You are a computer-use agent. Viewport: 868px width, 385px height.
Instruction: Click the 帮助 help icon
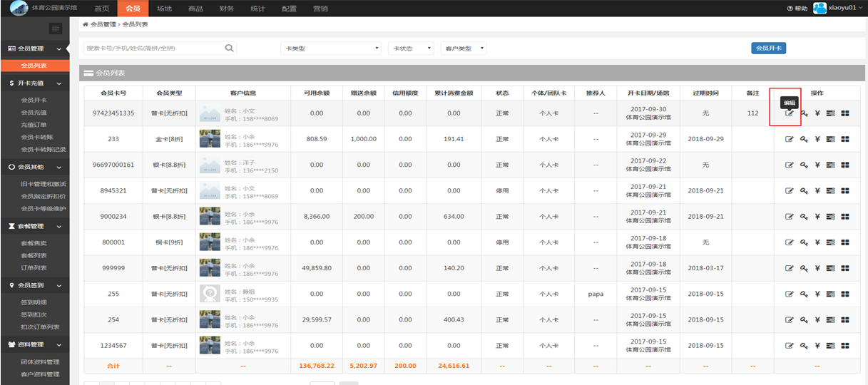790,9
